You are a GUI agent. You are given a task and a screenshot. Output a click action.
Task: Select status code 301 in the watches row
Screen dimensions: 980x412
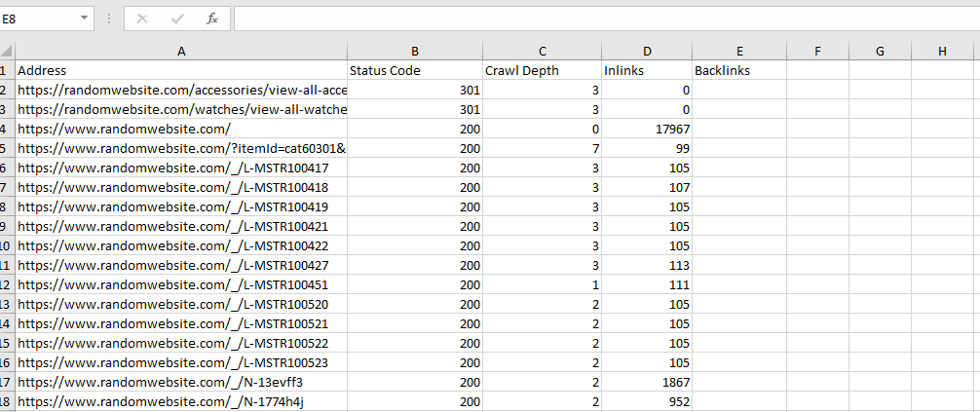pyautogui.click(x=415, y=109)
